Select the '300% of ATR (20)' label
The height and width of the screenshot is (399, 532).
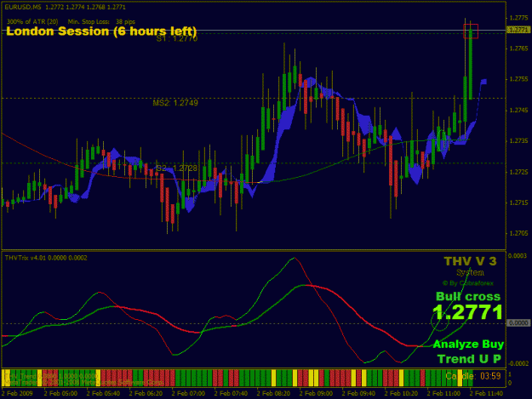(x=32, y=22)
